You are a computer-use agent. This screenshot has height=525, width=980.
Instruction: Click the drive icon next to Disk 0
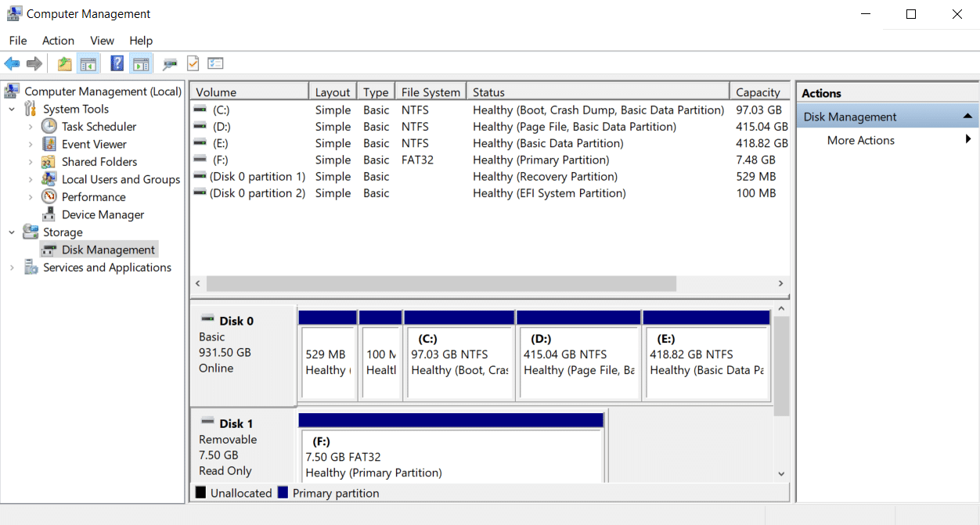(207, 319)
